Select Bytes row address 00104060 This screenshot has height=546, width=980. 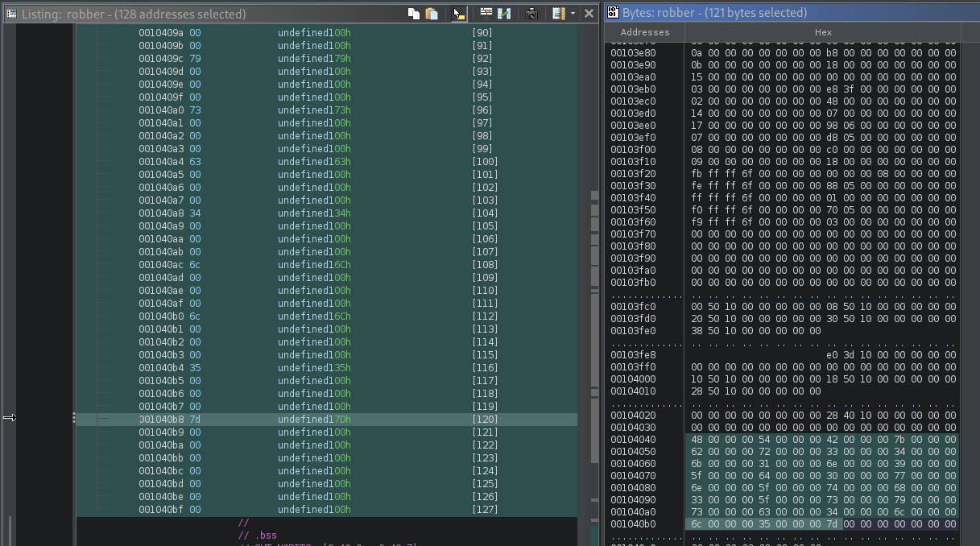(x=633, y=464)
